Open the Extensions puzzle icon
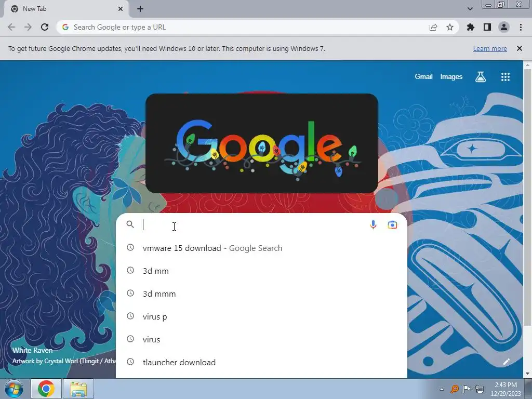Viewport: 532px width, 399px height. [x=471, y=27]
